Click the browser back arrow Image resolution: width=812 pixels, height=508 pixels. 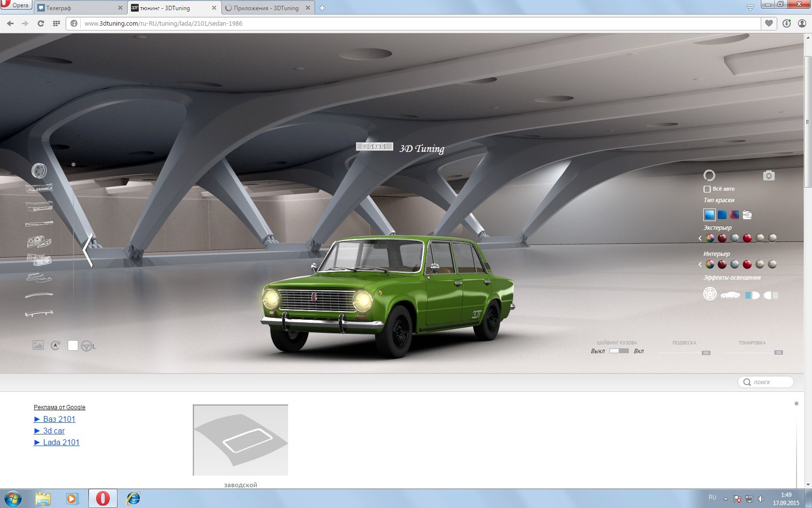pos(10,23)
